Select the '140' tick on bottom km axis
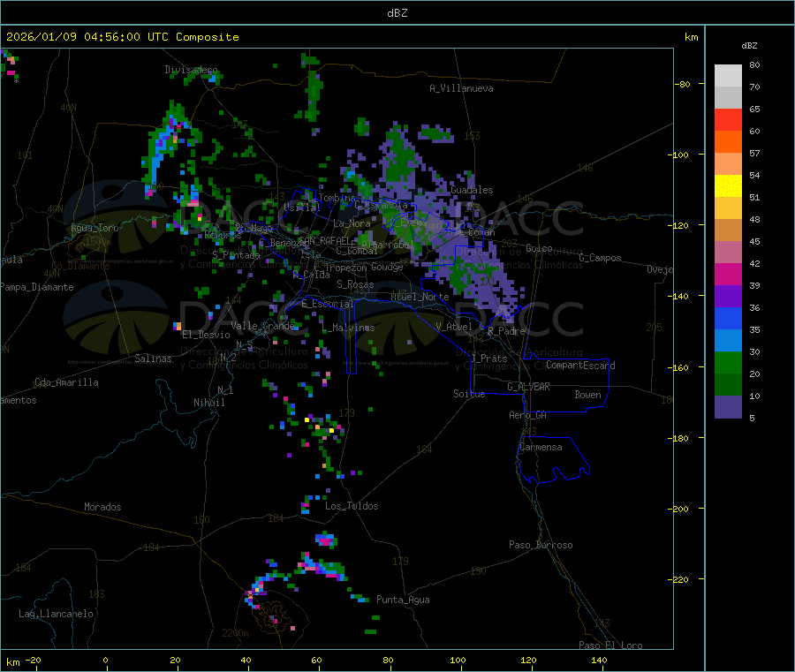This screenshot has height=672, width=795. pos(599,660)
